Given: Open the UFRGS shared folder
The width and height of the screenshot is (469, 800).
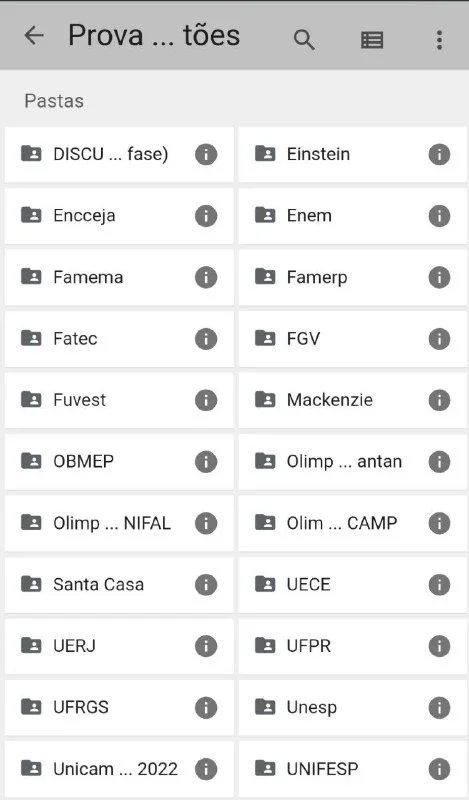Looking at the screenshot, I should pyautogui.click(x=119, y=707).
